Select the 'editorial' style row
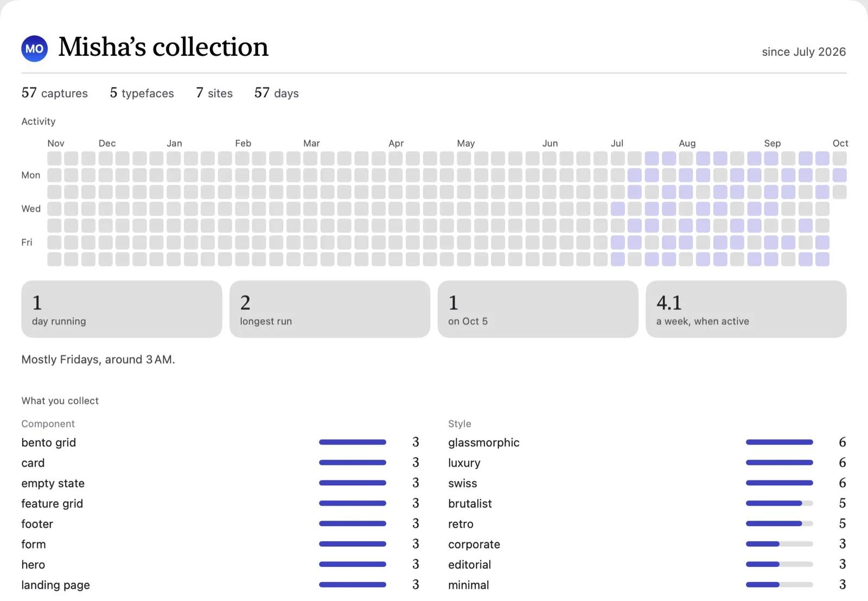 coord(647,565)
